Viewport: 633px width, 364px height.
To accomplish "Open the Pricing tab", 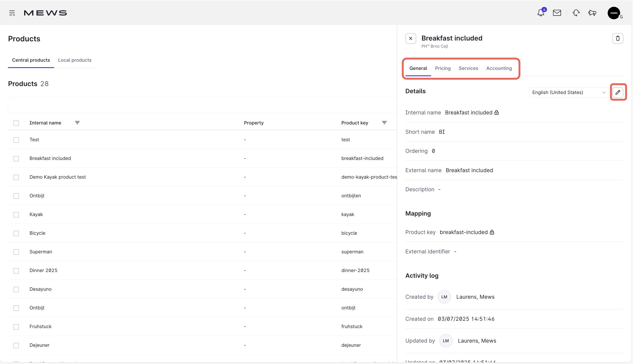I will [443, 68].
